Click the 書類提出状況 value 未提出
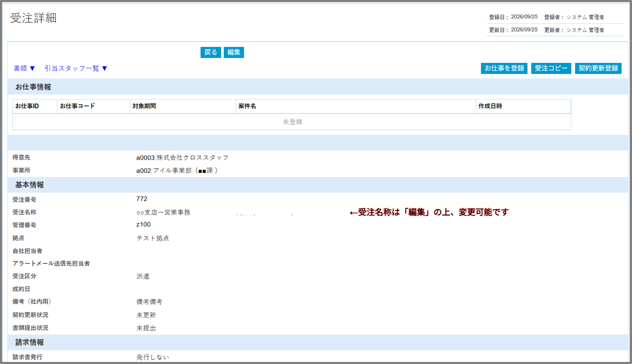 pyautogui.click(x=146, y=328)
